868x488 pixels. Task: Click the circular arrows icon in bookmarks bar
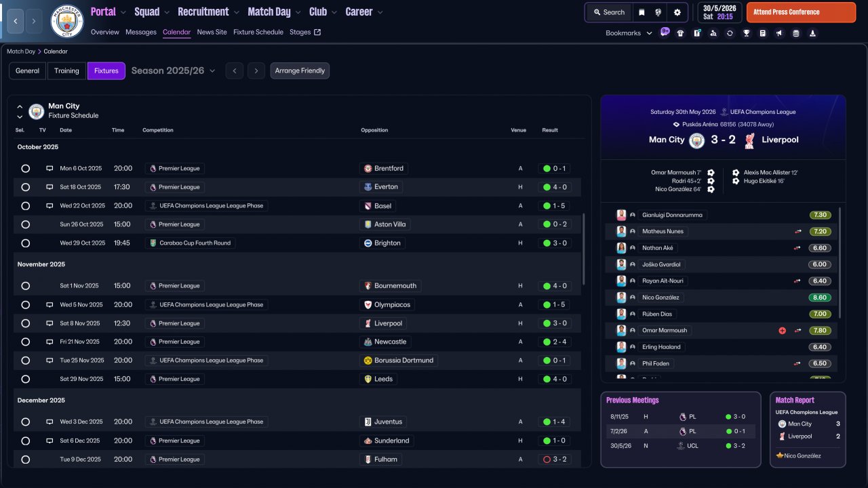point(730,33)
